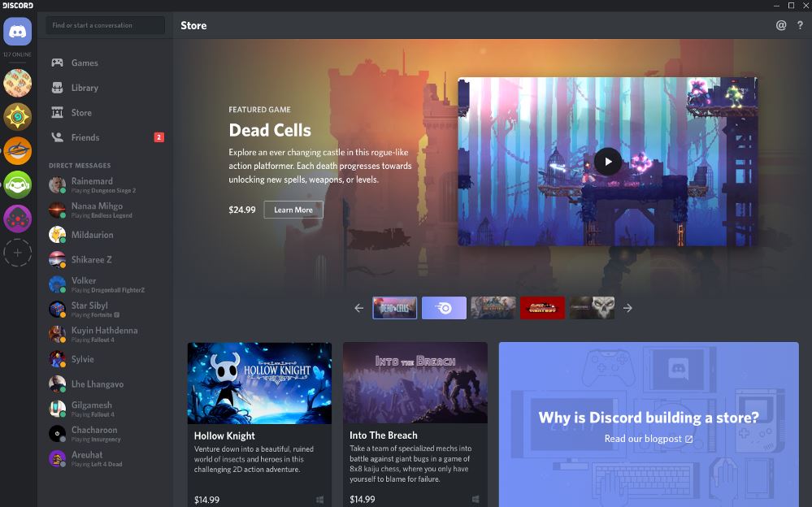Image resolution: width=812 pixels, height=507 pixels.
Task: Click Star Sibyl's cube avatar
Action: [x=57, y=310]
